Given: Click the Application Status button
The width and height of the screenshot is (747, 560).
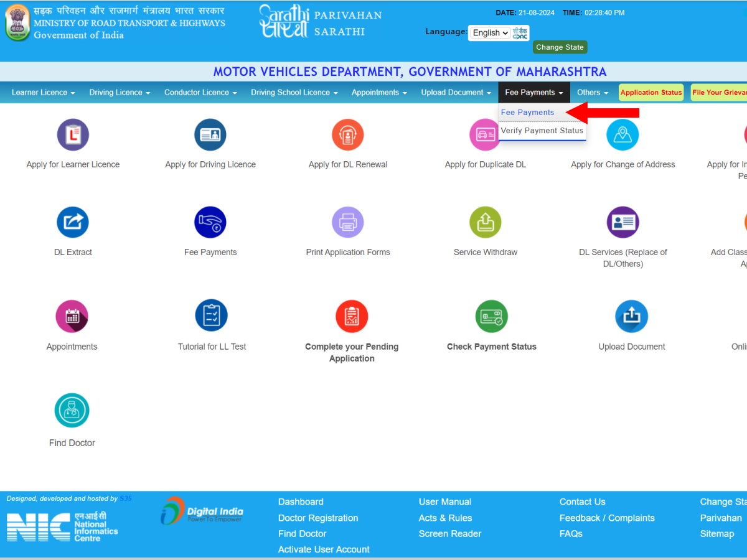Looking at the screenshot, I should [651, 93].
